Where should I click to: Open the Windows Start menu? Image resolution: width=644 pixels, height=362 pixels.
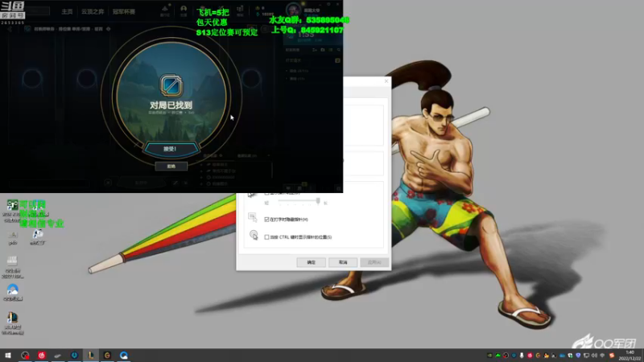tap(8, 355)
